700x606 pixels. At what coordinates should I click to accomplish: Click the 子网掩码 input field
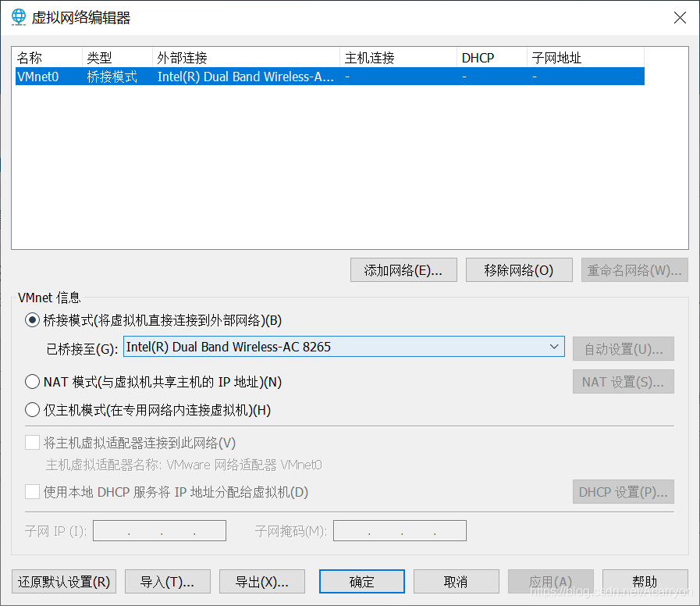tap(400, 530)
